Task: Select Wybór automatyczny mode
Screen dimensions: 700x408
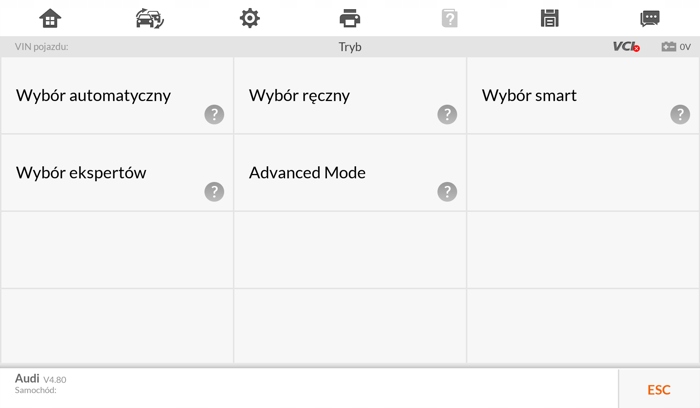Action: coord(94,96)
